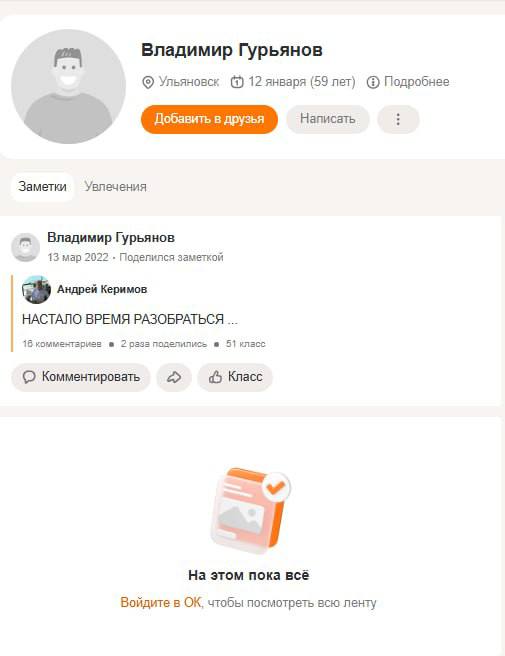Click the birthday calendar icon

tap(237, 82)
